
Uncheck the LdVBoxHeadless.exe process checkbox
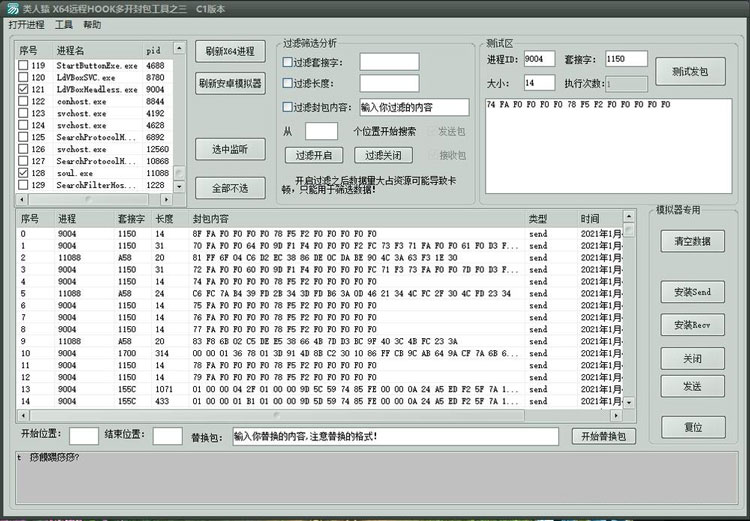click(23, 90)
